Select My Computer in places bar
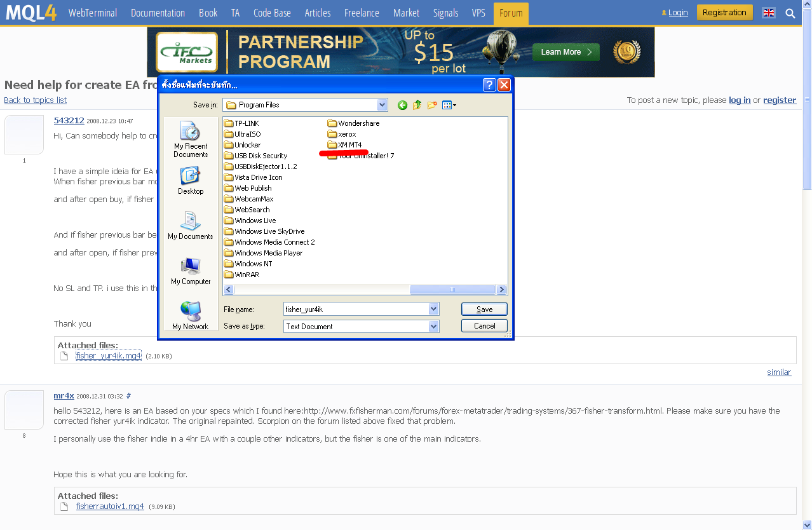The height and width of the screenshot is (530, 812). pos(191,271)
